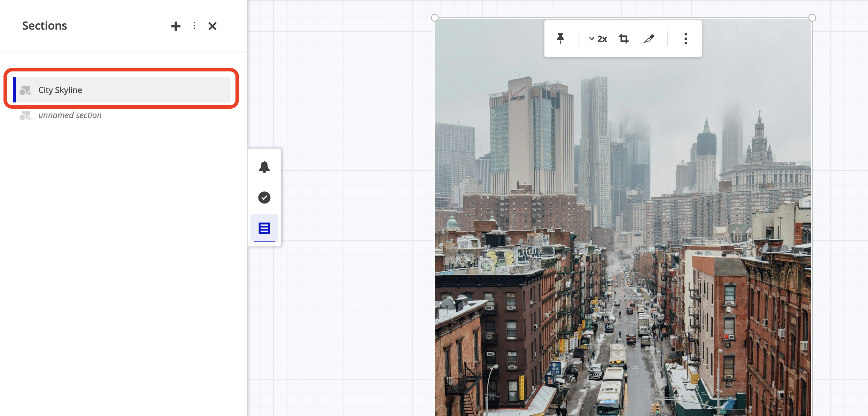Image resolution: width=868 pixels, height=416 pixels.
Task: Select the unnamed section entry
Action: (x=70, y=115)
